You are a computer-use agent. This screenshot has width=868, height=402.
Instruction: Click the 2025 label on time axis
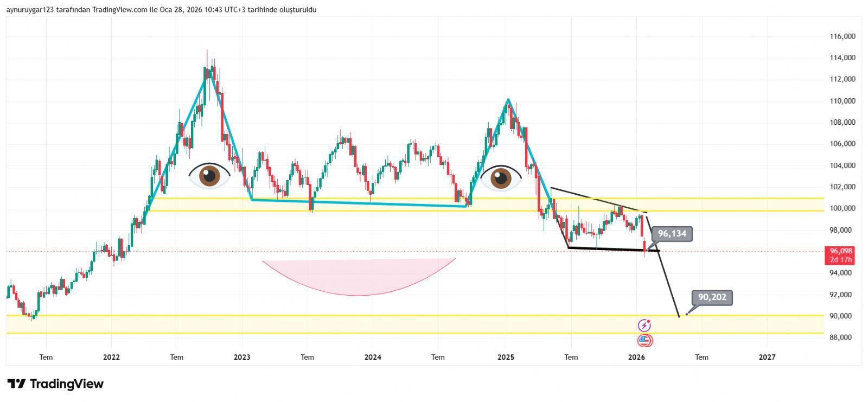[x=506, y=357]
